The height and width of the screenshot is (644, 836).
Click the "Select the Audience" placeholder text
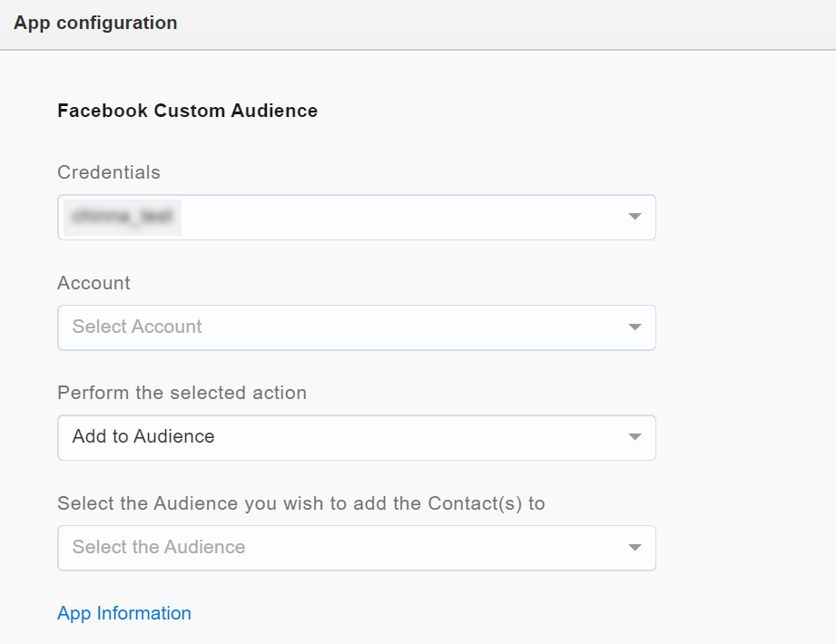[x=159, y=547]
